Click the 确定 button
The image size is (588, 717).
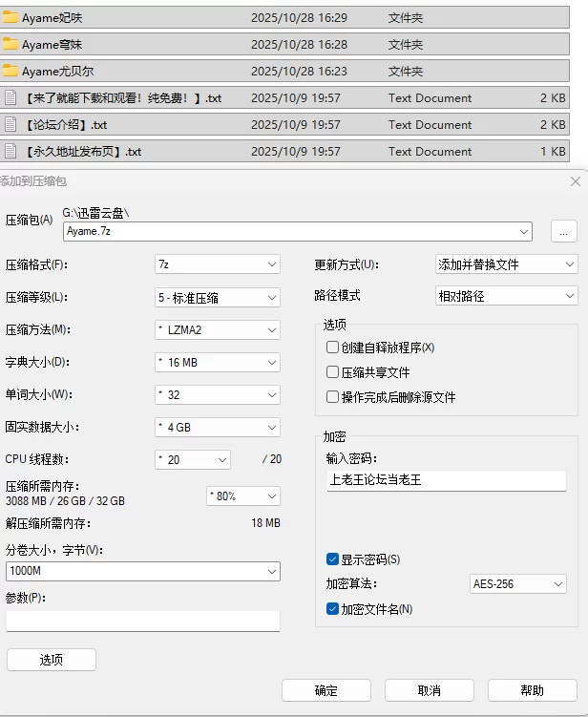[x=326, y=690]
